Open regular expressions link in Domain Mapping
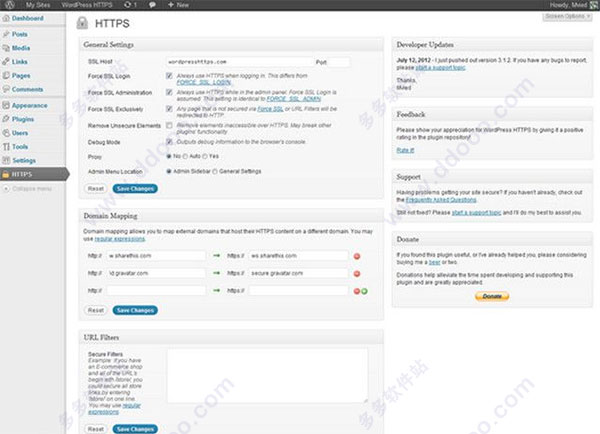This screenshot has height=434, width=600. pos(120,239)
